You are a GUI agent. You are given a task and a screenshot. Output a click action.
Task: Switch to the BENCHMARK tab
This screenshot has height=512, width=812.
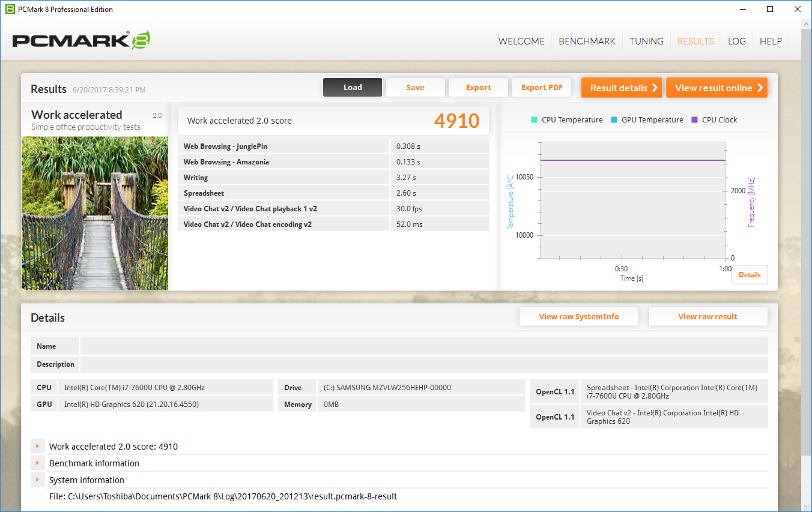tap(587, 41)
